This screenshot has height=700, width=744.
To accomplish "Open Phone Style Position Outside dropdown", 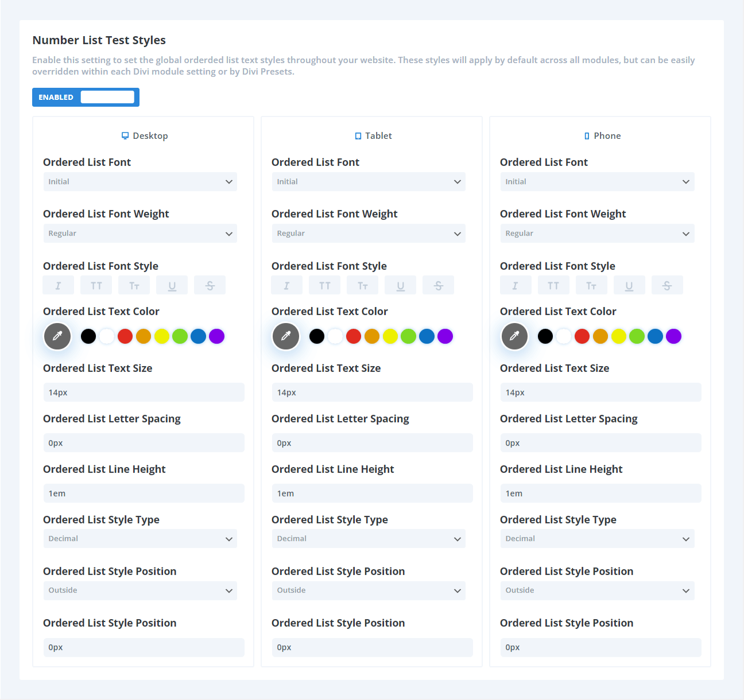I will [x=597, y=590].
